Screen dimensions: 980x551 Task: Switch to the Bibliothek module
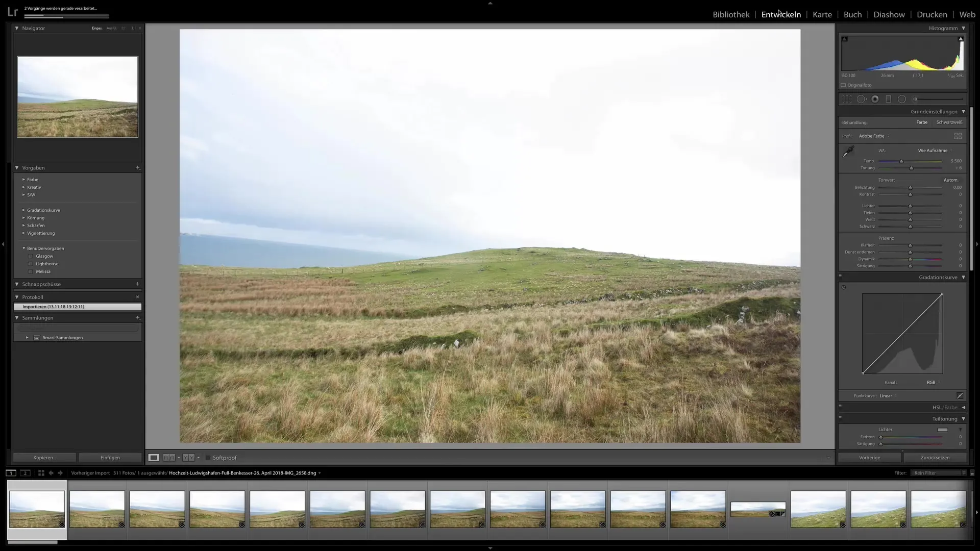point(731,15)
